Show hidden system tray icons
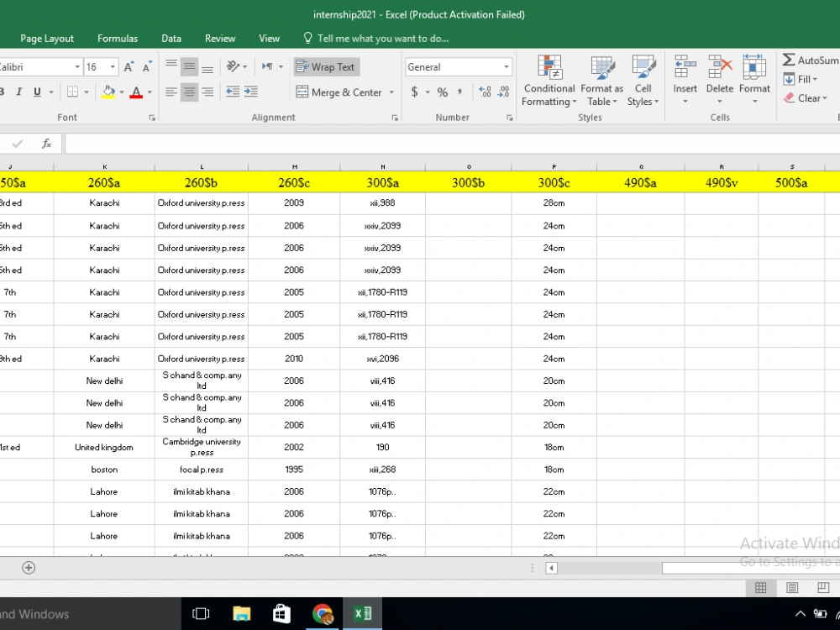Screen dimensions: 840x630 coord(800,614)
